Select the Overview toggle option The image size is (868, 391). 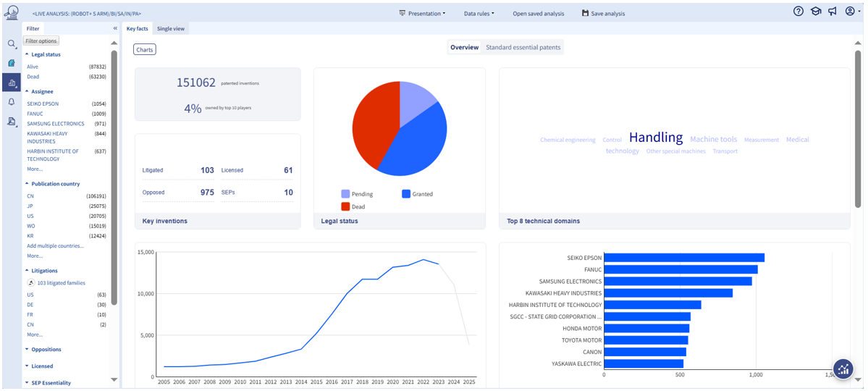pos(464,47)
